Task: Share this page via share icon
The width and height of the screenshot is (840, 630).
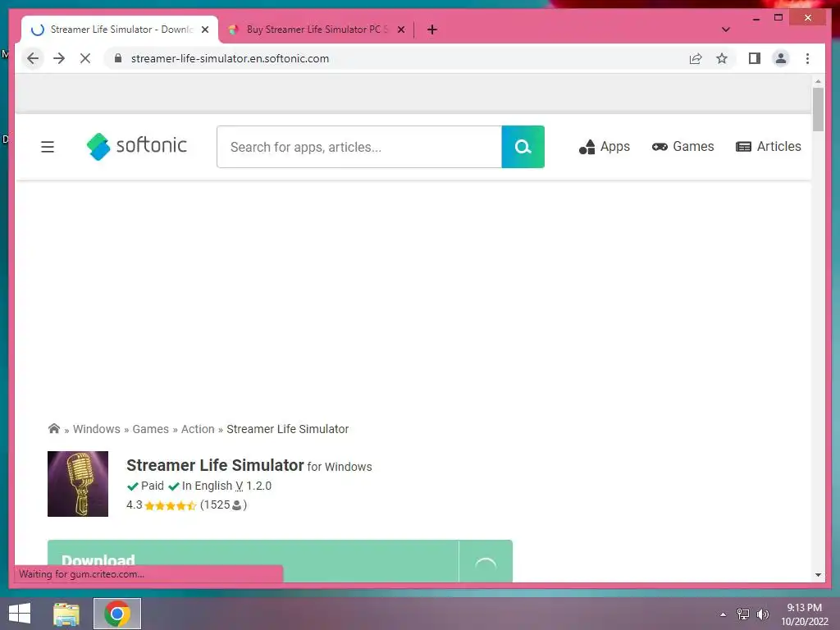Action: (x=696, y=58)
